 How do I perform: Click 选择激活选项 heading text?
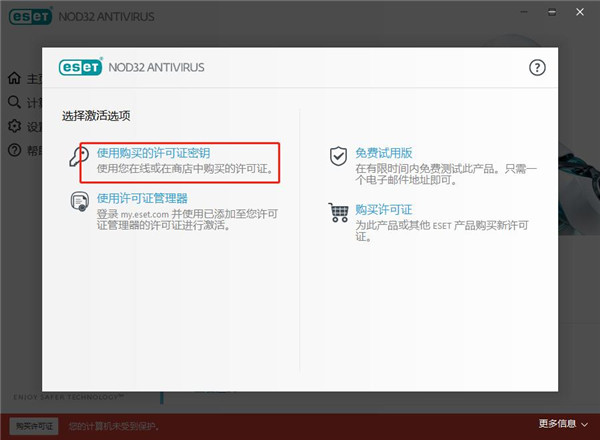pyautogui.click(x=96, y=116)
